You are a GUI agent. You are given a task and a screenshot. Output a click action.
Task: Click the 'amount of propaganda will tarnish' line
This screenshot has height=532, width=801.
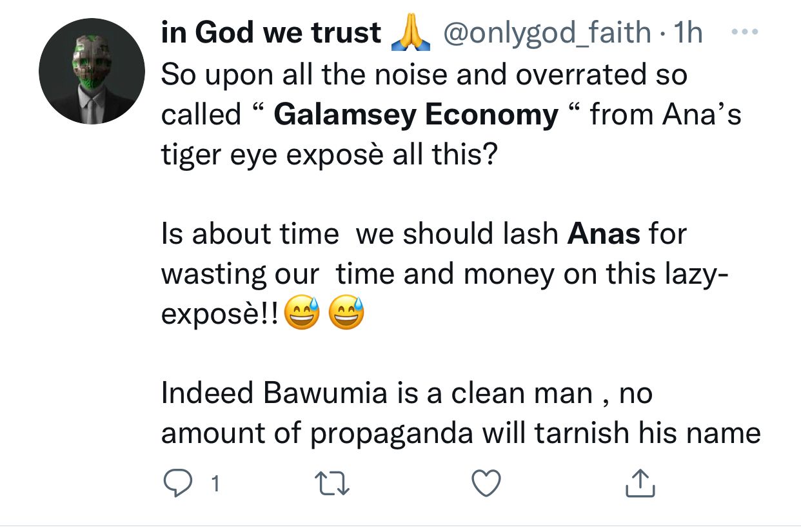(460, 433)
